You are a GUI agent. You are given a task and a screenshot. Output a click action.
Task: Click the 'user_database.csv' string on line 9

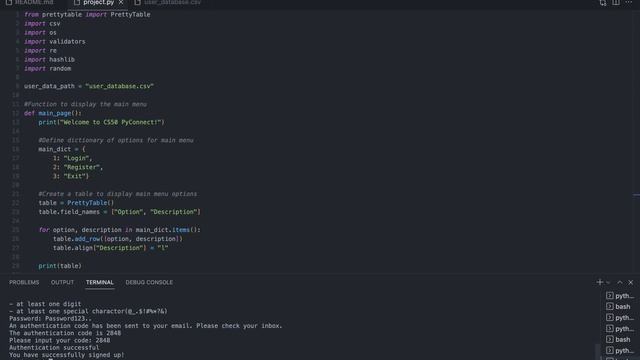coord(120,86)
